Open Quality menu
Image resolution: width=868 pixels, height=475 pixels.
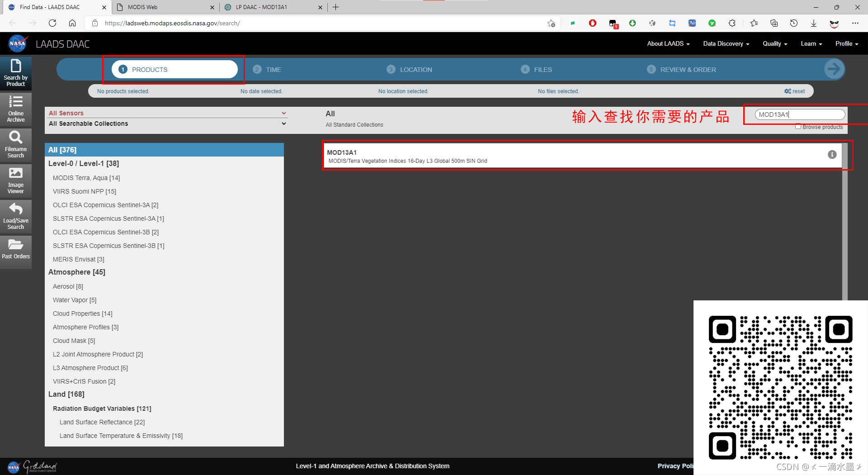pos(775,44)
